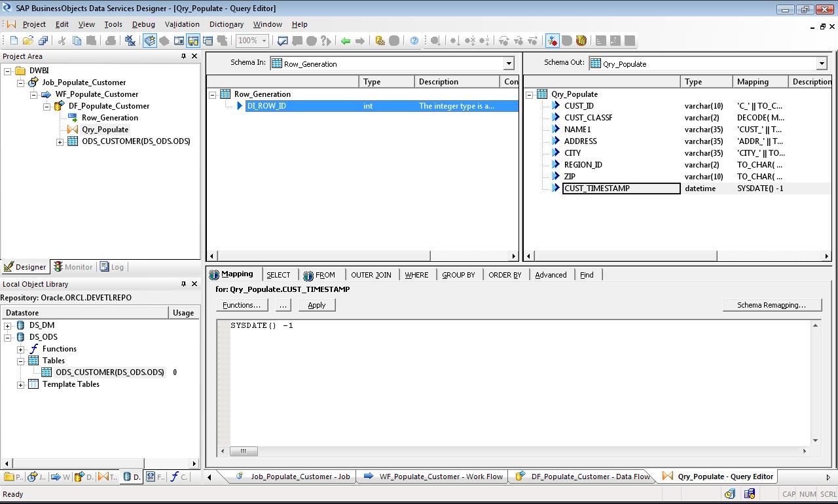Click the Schema Remapping... button

pos(773,305)
